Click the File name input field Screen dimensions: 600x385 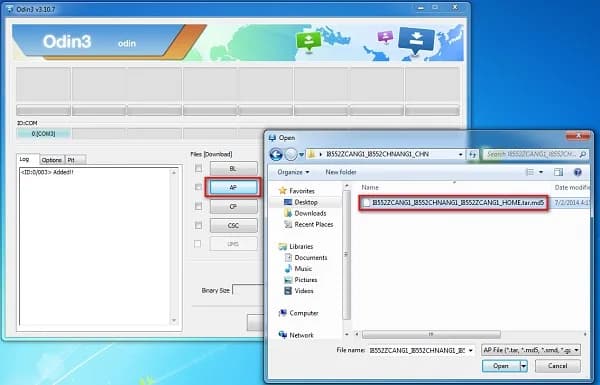[417, 350]
